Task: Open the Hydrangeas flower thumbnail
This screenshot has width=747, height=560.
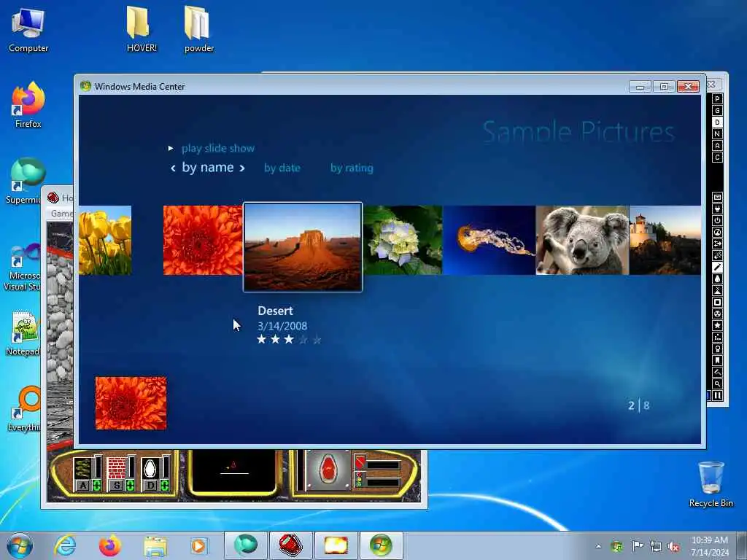Action: coord(403,240)
